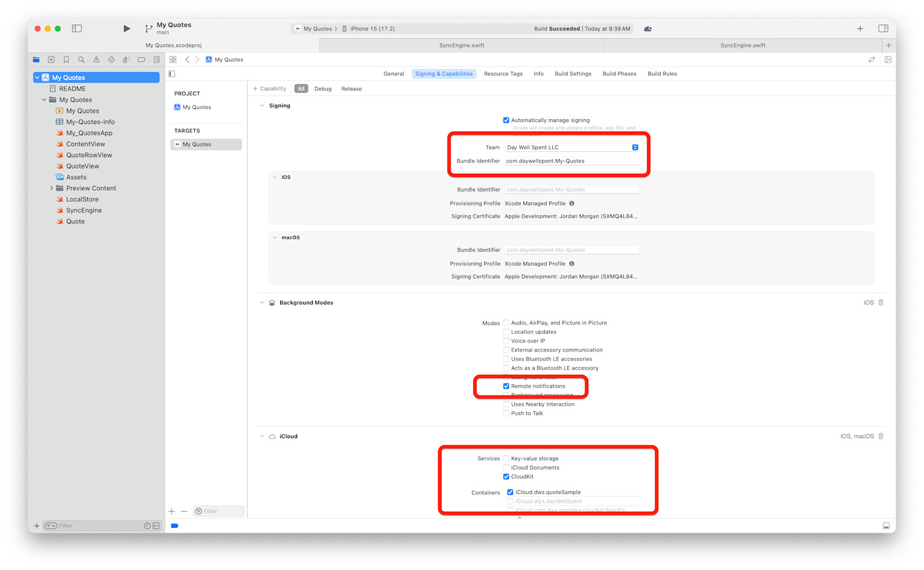Add a new target with plus
Screen dimensions: 924x570
coord(172,511)
